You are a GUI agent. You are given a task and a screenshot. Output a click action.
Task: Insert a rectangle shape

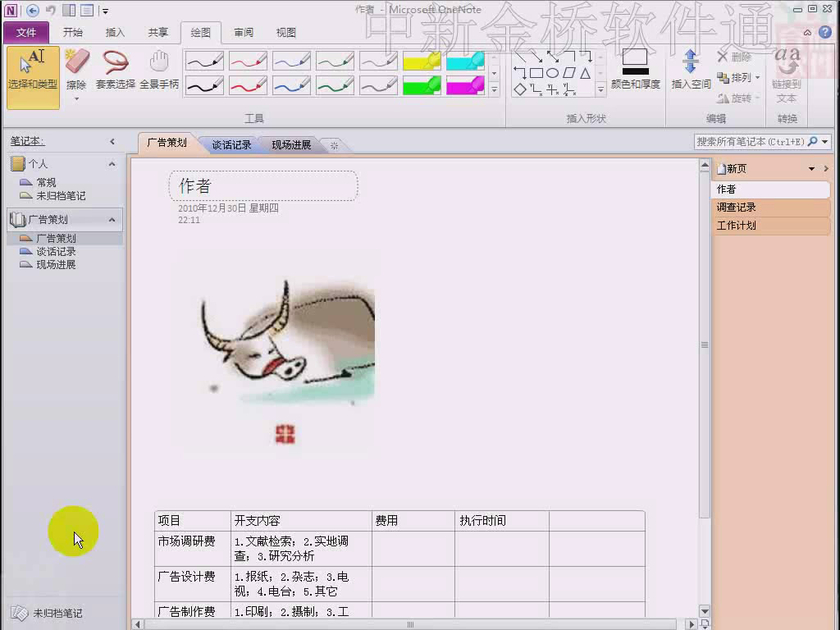[536, 73]
